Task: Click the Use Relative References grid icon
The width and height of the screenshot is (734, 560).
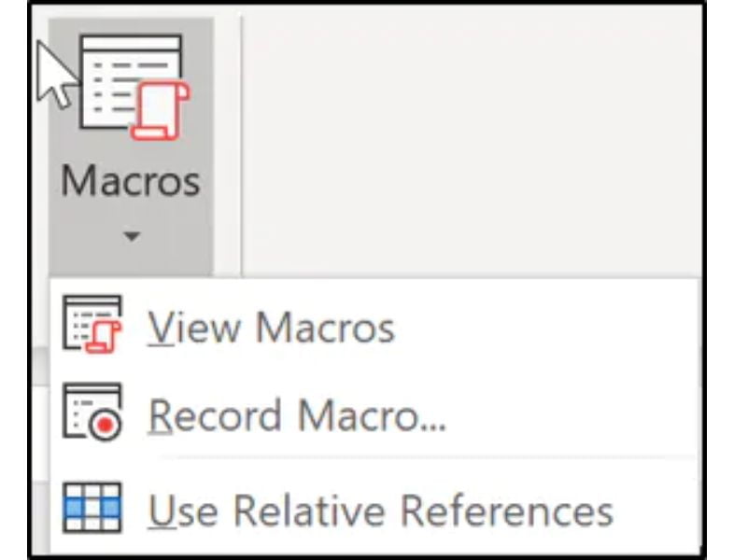Action: [x=92, y=508]
